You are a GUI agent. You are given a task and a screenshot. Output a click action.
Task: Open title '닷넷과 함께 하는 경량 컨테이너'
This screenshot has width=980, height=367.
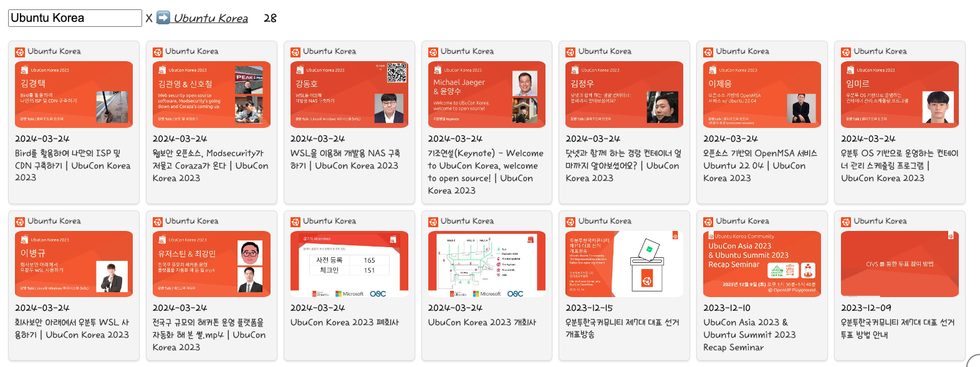(x=623, y=165)
